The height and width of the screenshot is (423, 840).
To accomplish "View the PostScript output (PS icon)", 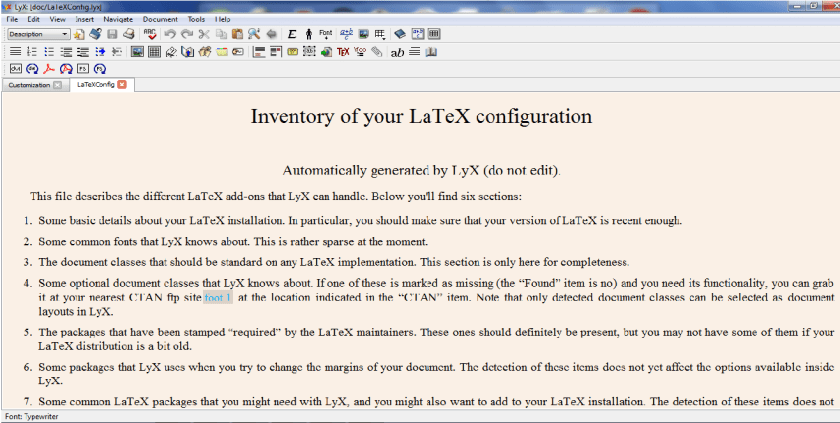I will pos(82,69).
